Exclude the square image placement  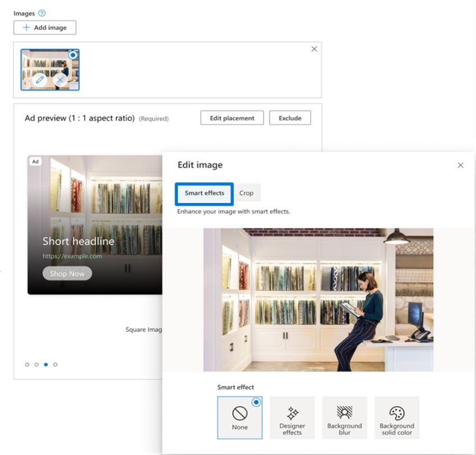290,118
